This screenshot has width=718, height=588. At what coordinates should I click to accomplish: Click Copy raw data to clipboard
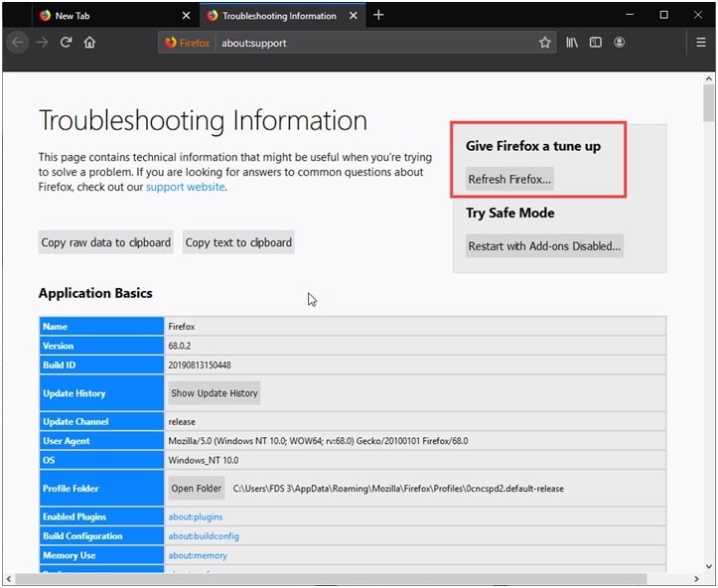(106, 242)
